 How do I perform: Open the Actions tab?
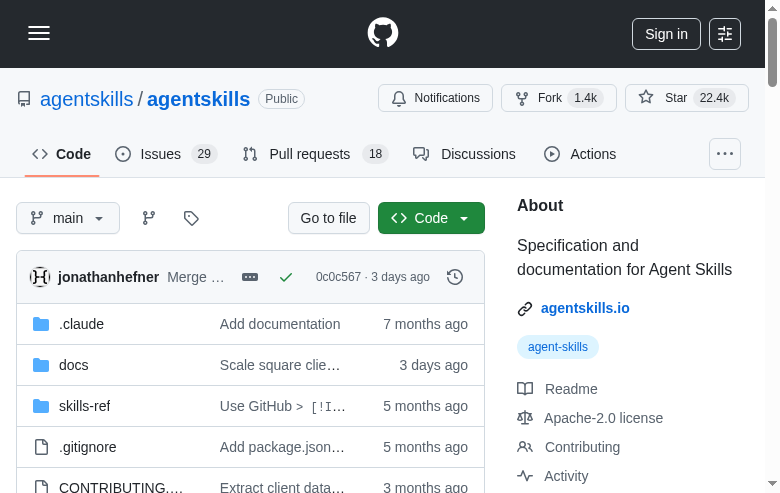tap(580, 154)
